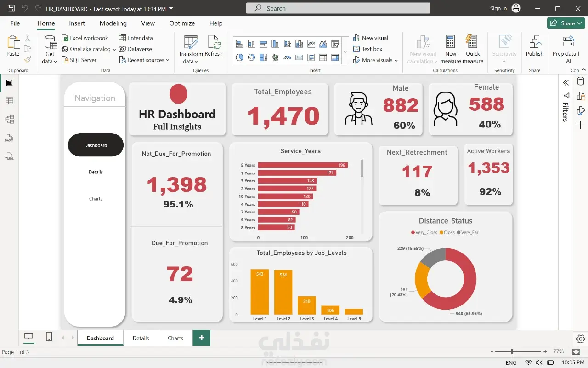588x368 pixels.
Task: Click the Publish icon in the ribbon
Action: (x=535, y=46)
